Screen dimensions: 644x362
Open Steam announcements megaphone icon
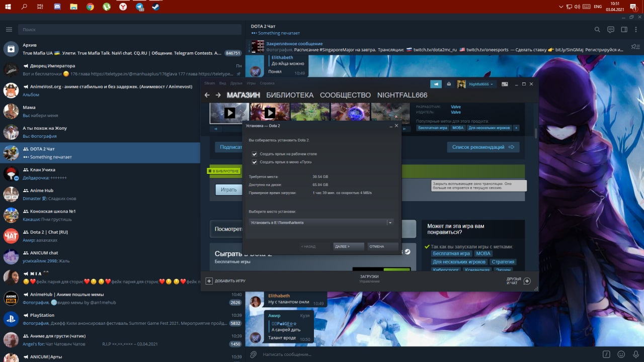[436, 84]
